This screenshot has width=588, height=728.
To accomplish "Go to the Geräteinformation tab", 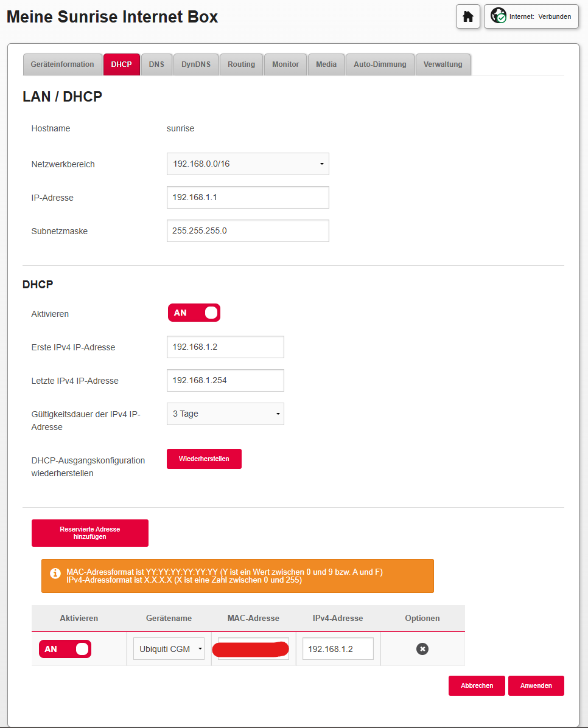I will (63, 64).
